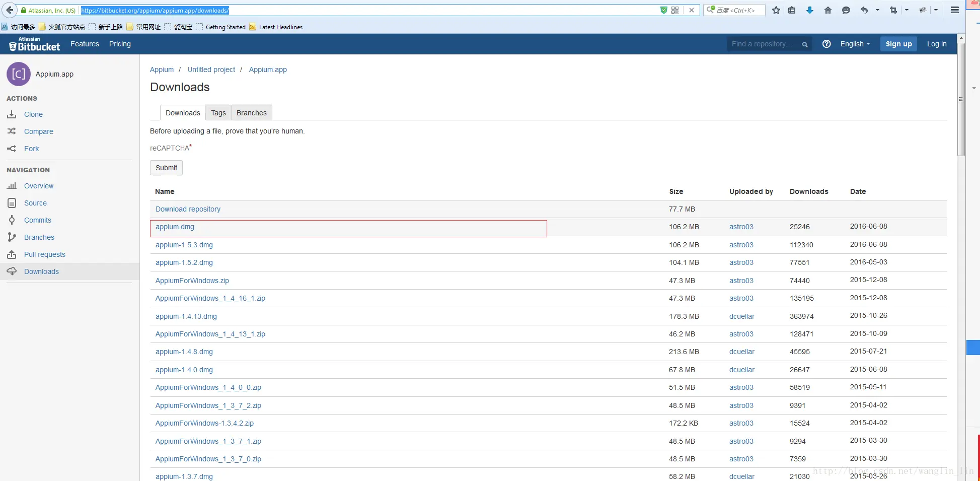Click the Appium.app repository avatar
Viewport: 980px width, 481px height.
pyautogui.click(x=19, y=74)
